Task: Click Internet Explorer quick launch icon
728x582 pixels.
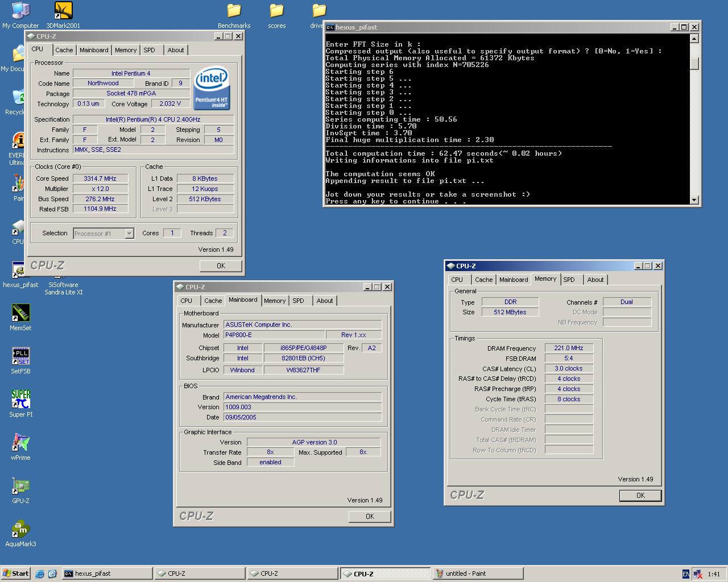Action: [40, 573]
